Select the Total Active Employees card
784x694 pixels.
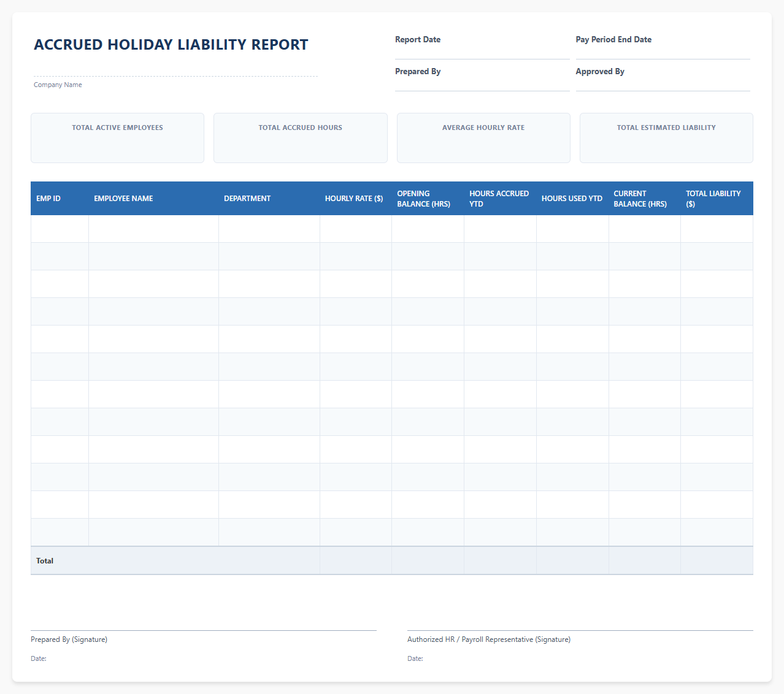(117, 138)
